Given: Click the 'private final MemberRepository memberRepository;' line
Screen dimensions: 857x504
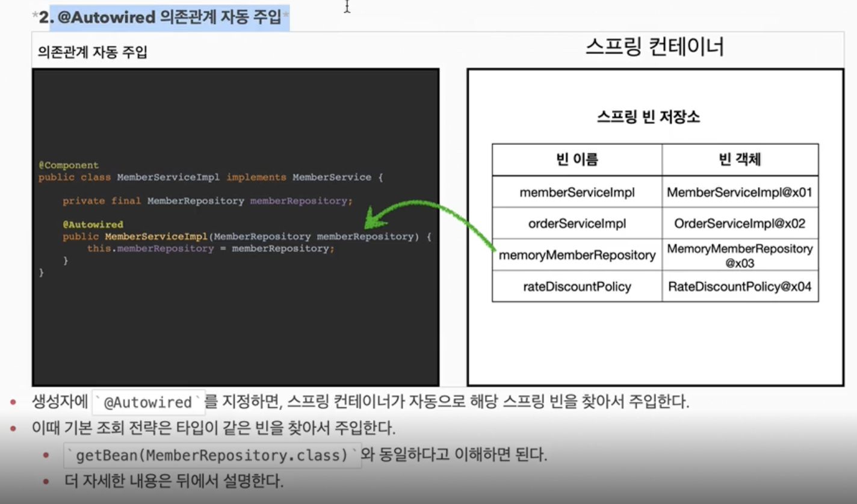Looking at the screenshot, I should [208, 201].
